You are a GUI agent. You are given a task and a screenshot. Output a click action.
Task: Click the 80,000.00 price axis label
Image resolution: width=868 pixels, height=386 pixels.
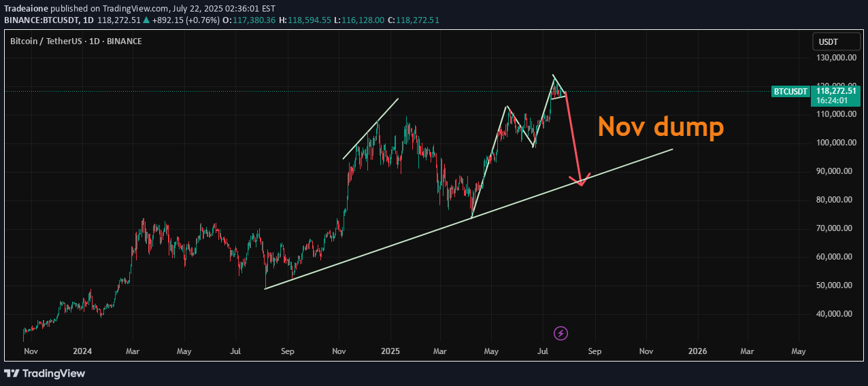pyautogui.click(x=834, y=200)
